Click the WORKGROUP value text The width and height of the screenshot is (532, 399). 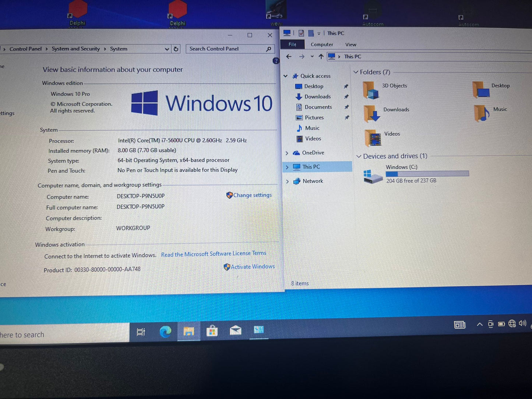pos(133,228)
